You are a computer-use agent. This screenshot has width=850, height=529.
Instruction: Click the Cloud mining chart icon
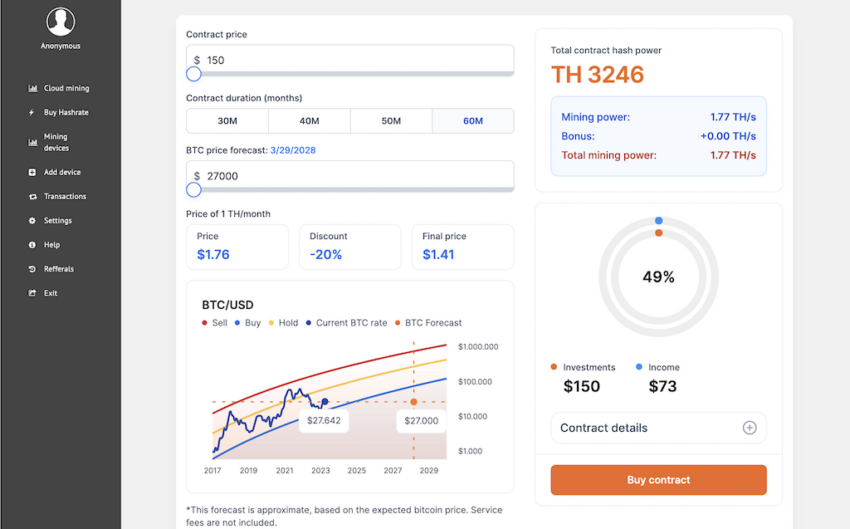[x=33, y=89]
